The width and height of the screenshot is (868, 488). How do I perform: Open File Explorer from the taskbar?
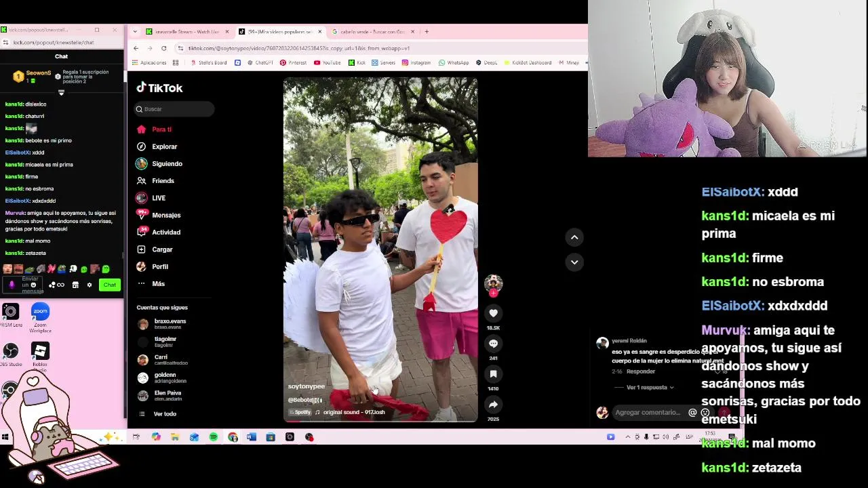click(175, 437)
